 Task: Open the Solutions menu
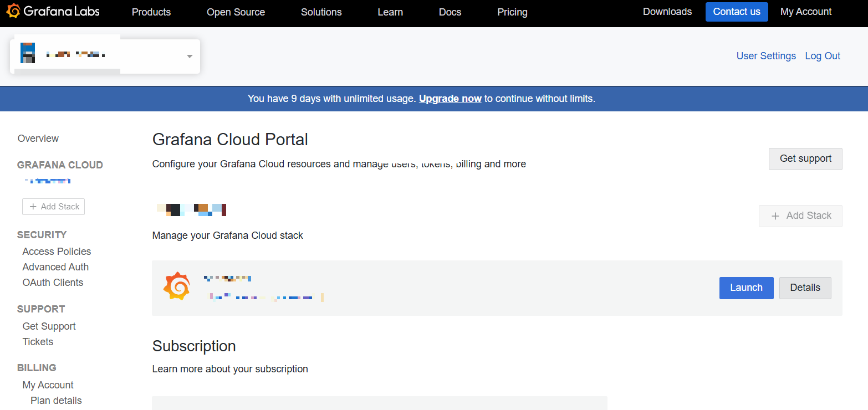coord(321,12)
